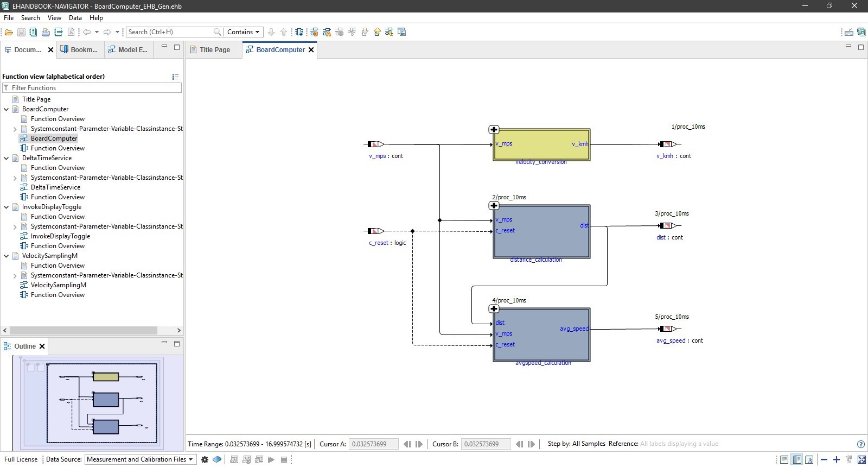Image resolution: width=868 pixels, height=467 pixels.
Task: Click the fit-to-screen icon in status bar
Action: coord(861,459)
